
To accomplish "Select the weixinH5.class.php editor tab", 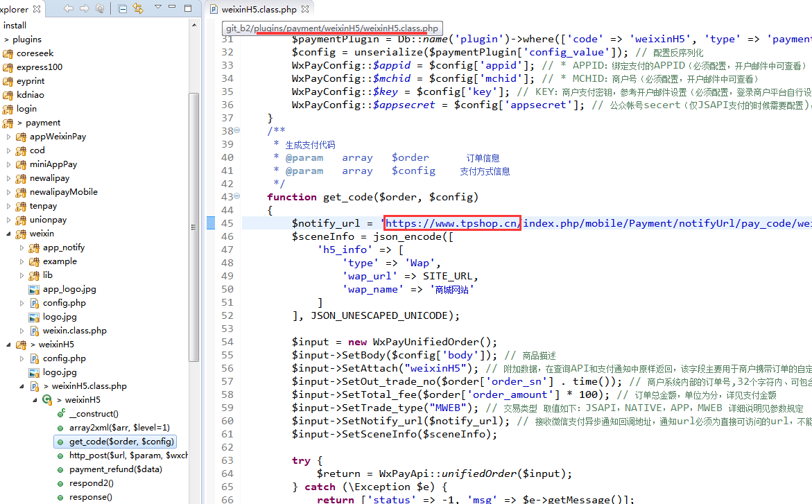I will pyautogui.click(x=258, y=10).
